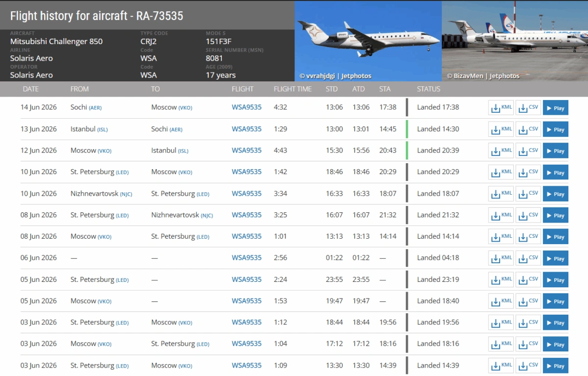Play the flight landed at 18:40
The height and width of the screenshot is (376, 588).
pos(556,301)
